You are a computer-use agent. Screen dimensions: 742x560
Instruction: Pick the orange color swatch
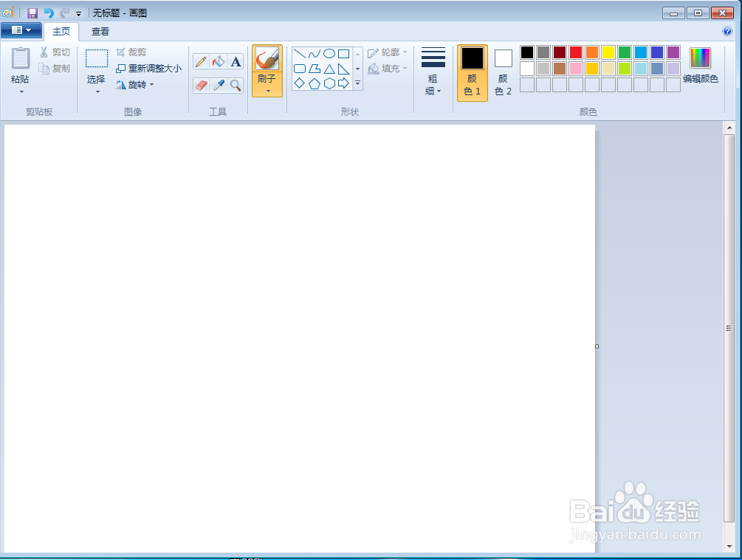(591, 52)
